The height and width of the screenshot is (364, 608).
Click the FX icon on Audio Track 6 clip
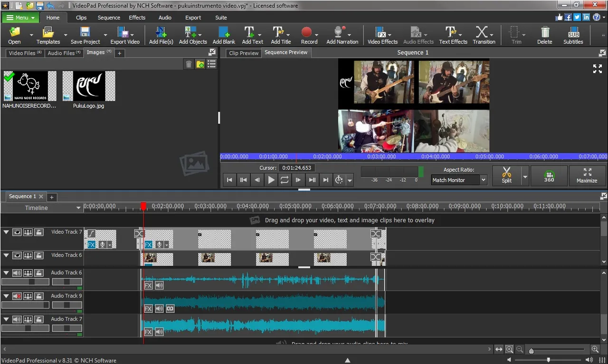click(148, 285)
